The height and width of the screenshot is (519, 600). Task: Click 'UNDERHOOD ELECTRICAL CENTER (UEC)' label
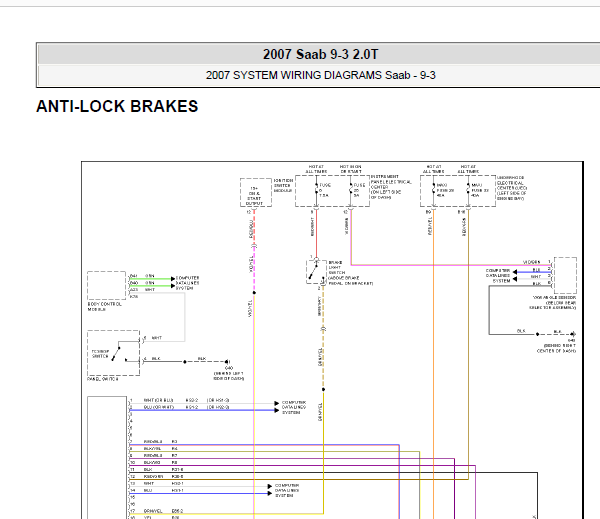coord(512,185)
